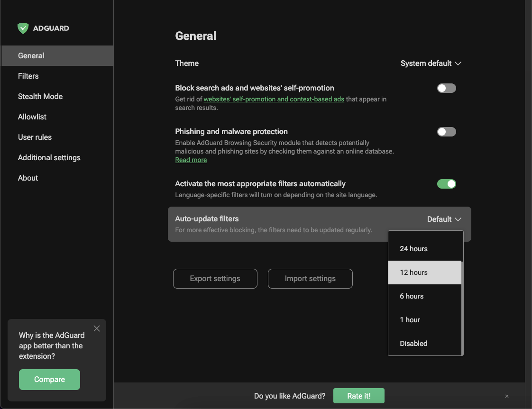532x409 pixels.
Task: Export AdGuard settings
Action: point(215,279)
